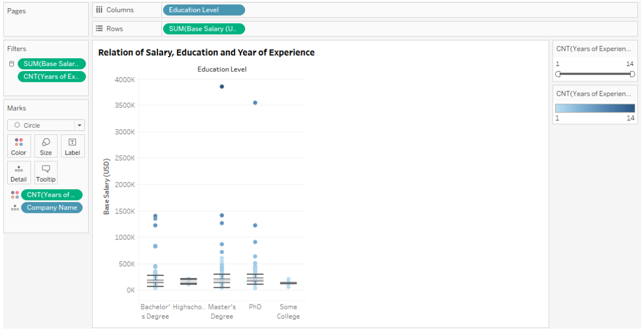Click the Detail icon on the Marks card
The height and width of the screenshot is (333, 644).
pyautogui.click(x=19, y=172)
